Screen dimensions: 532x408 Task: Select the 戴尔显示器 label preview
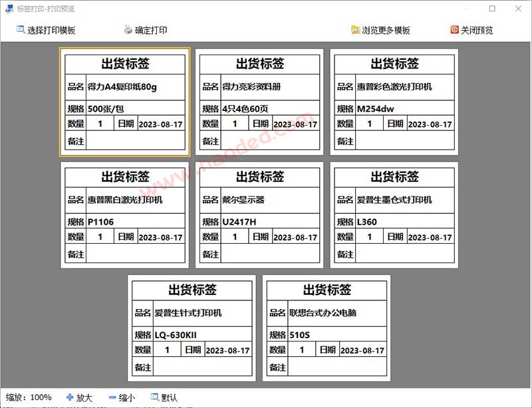[259, 215]
